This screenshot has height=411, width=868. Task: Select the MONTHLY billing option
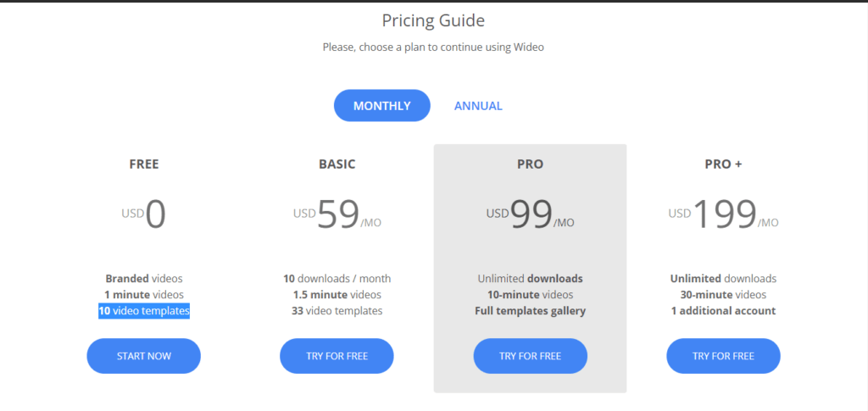click(381, 106)
